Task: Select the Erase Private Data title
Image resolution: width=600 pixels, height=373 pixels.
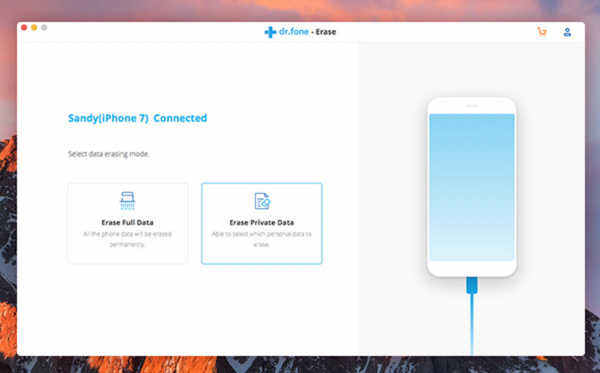Action: [262, 223]
